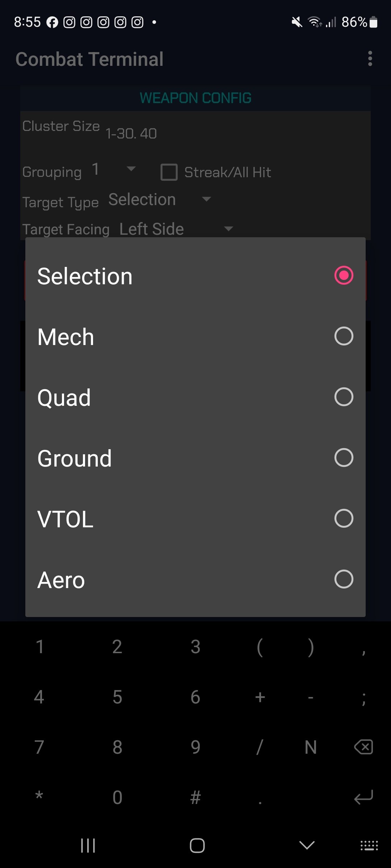The image size is (391, 868).
Task: Open the keyboard switcher icon
Action: tap(369, 846)
